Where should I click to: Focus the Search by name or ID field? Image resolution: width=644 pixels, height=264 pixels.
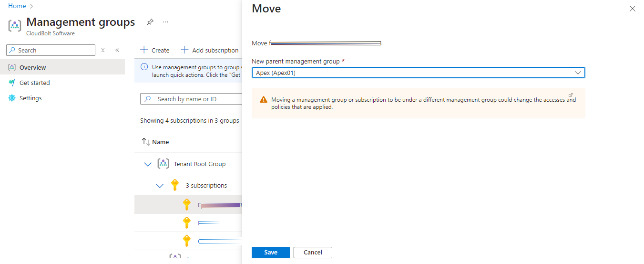click(x=192, y=99)
